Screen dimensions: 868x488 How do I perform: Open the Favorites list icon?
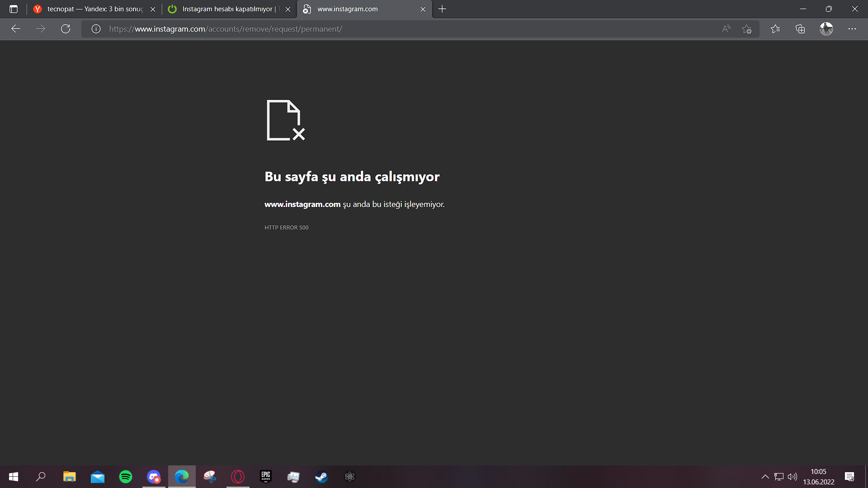(x=775, y=29)
